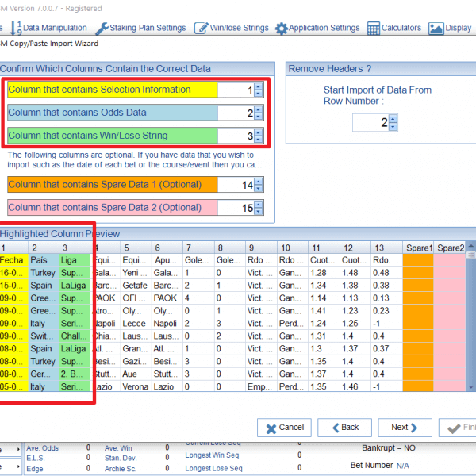Viewport: 476px width, 476px height.
Task: Click the Swit... country cell
Action: 44,336
